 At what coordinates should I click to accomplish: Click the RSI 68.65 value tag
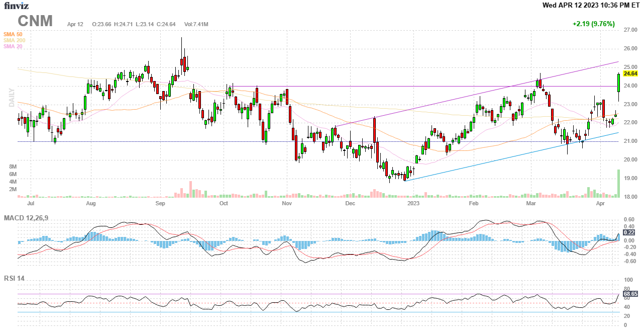coord(630,294)
